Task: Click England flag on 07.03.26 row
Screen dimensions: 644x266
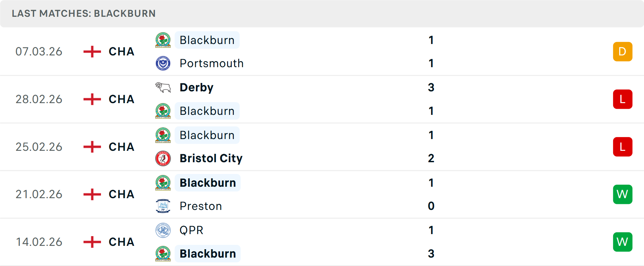Action: point(92,52)
